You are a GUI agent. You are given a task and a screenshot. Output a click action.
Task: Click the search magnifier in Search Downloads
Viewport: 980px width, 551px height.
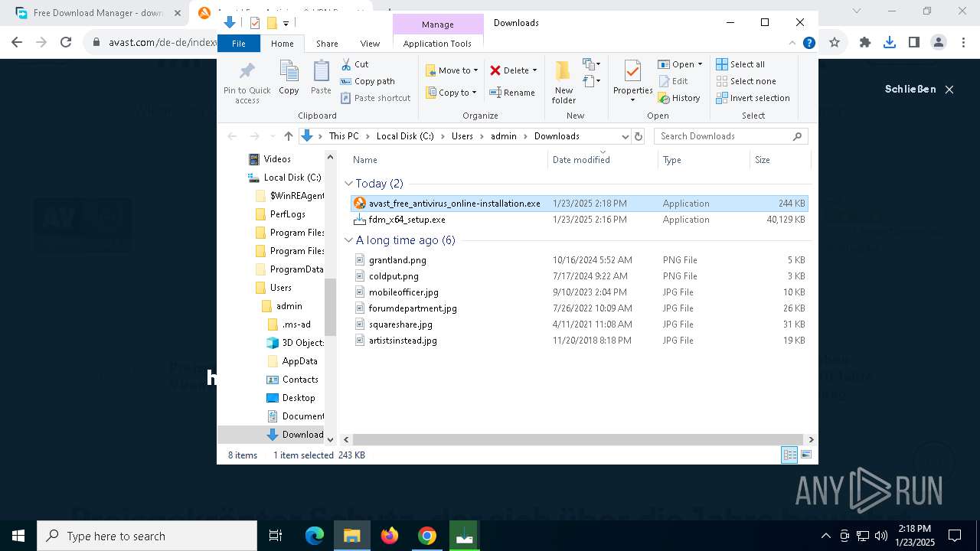coord(797,136)
